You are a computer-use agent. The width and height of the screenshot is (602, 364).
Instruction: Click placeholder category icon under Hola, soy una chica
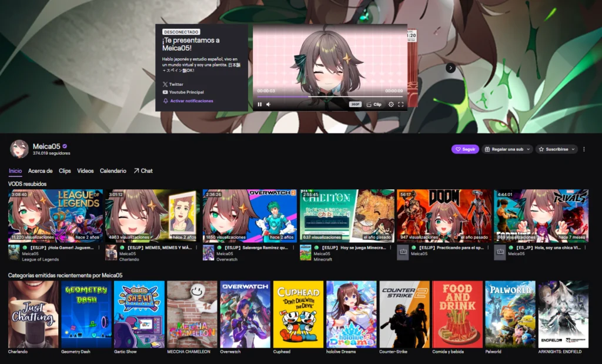pyautogui.click(x=500, y=253)
